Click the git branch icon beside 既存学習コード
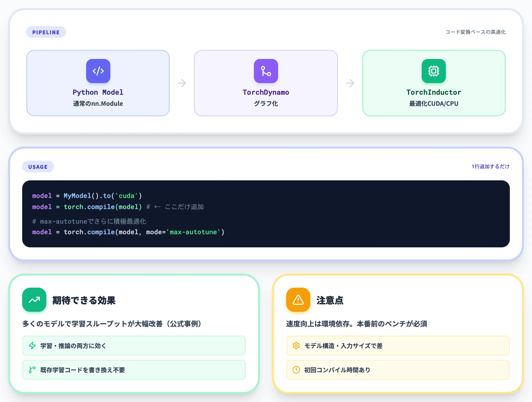This screenshot has width=532, height=402. pos(32,370)
